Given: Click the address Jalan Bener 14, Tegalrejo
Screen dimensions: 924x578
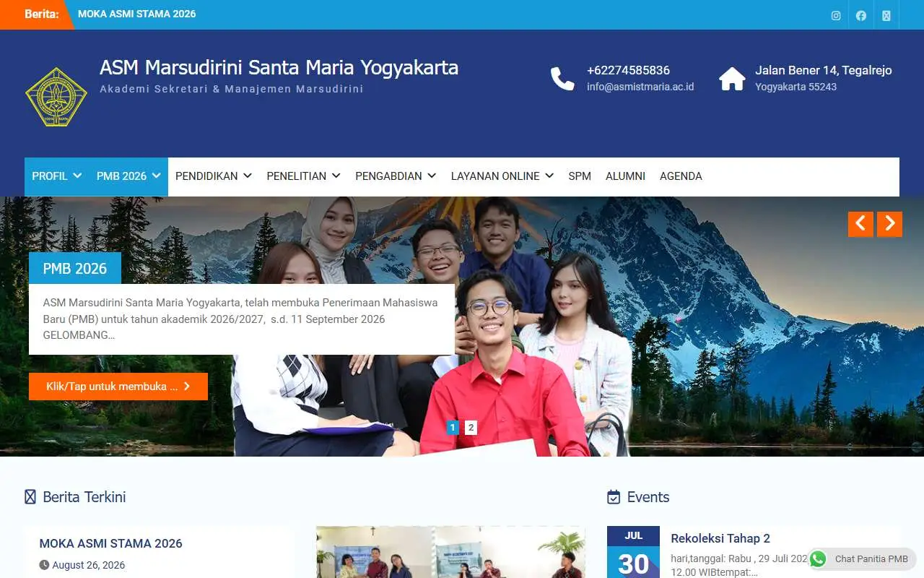Looking at the screenshot, I should click(824, 70).
